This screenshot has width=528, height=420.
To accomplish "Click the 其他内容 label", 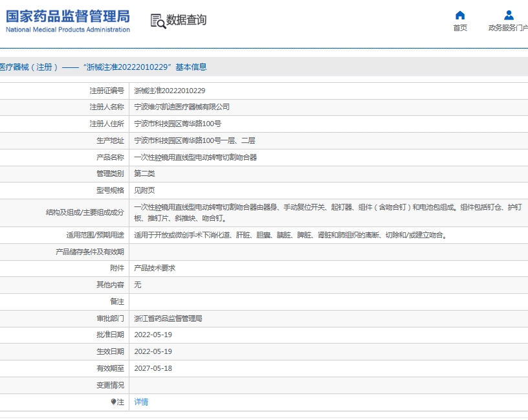I will click(x=110, y=285).
